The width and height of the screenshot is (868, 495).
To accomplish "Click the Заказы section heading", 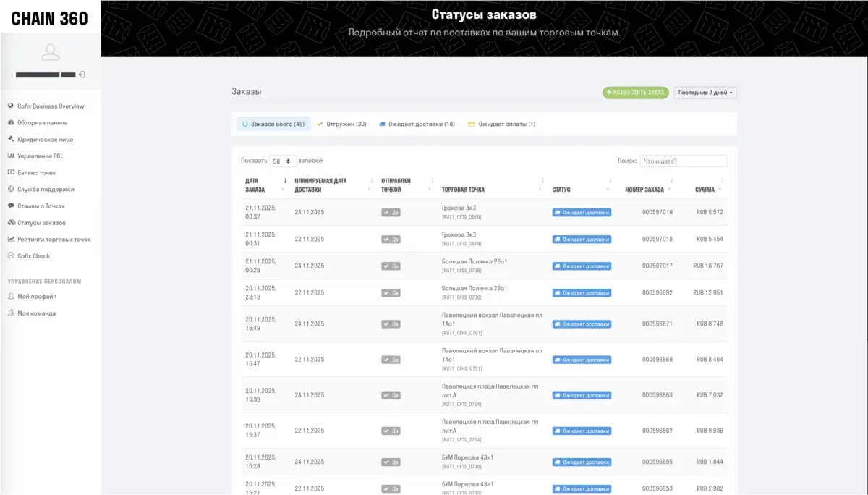I will click(247, 92).
